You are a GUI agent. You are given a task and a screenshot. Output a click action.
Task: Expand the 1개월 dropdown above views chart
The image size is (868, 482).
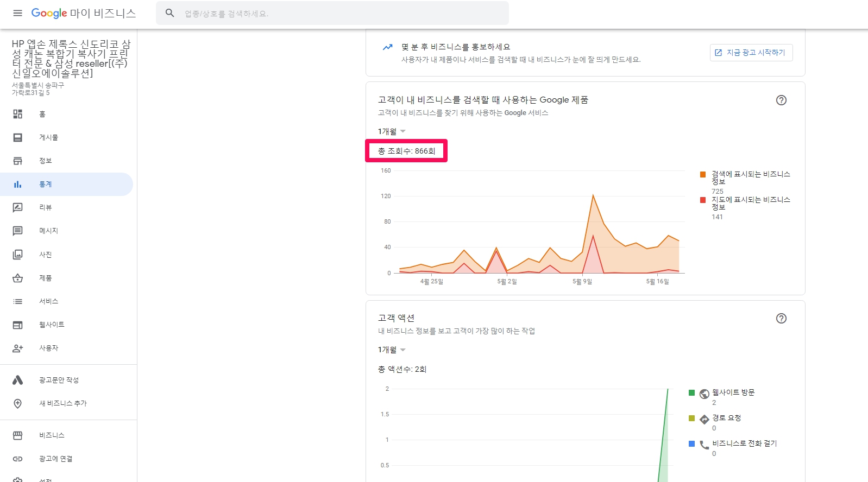point(392,131)
